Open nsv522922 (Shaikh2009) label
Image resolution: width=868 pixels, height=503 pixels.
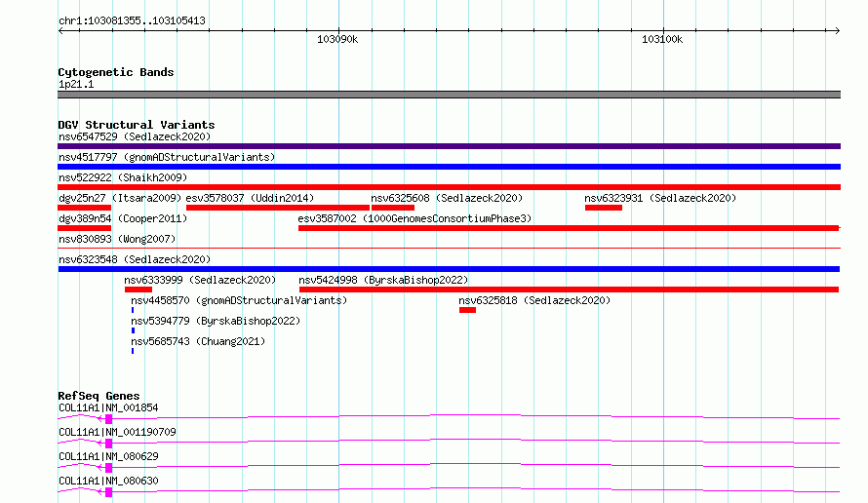123,177
